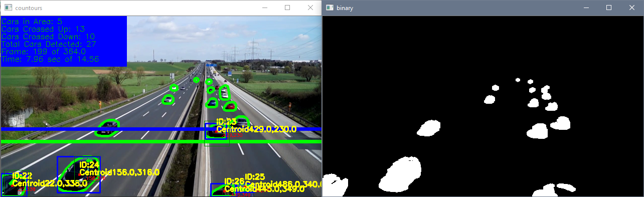Maximize the binary window
This screenshot has width=644, height=197.
pos(609,8)
